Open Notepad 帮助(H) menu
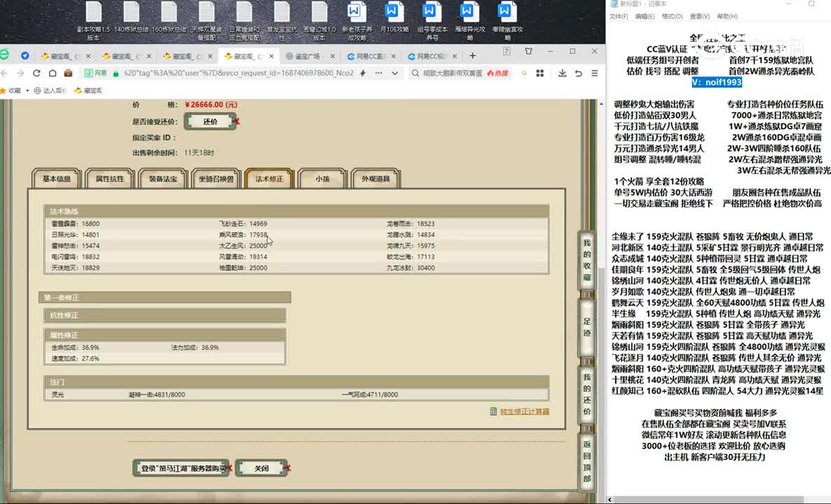 pos(727,16)
